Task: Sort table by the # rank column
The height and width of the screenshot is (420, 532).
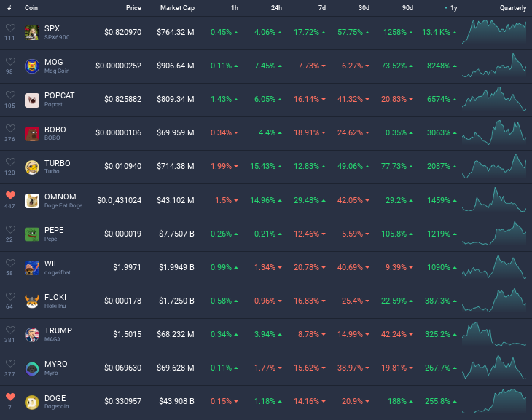Action: (x=9, y=8)
